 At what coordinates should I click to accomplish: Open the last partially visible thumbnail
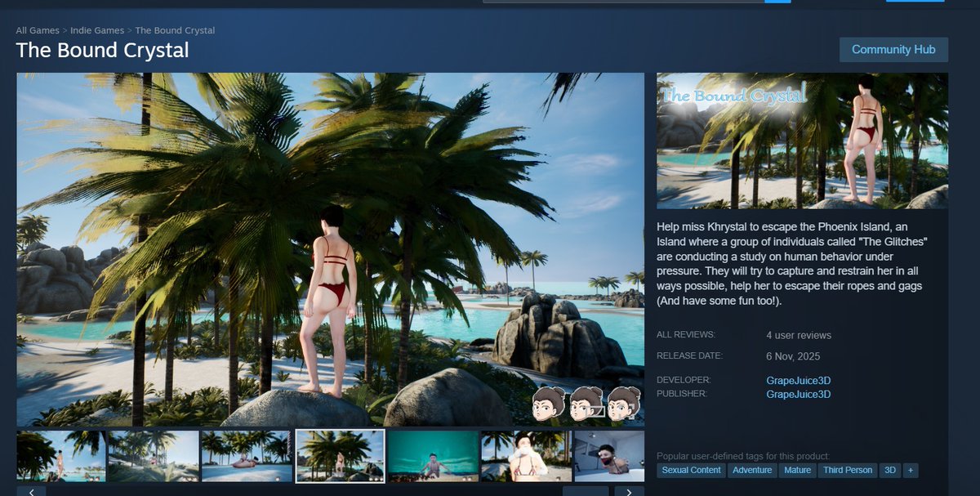(609, 456)
